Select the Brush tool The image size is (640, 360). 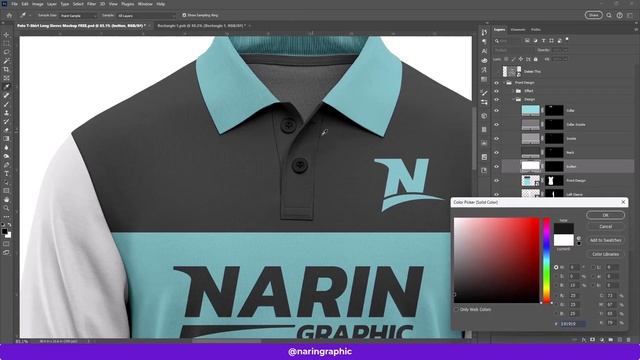6,104
